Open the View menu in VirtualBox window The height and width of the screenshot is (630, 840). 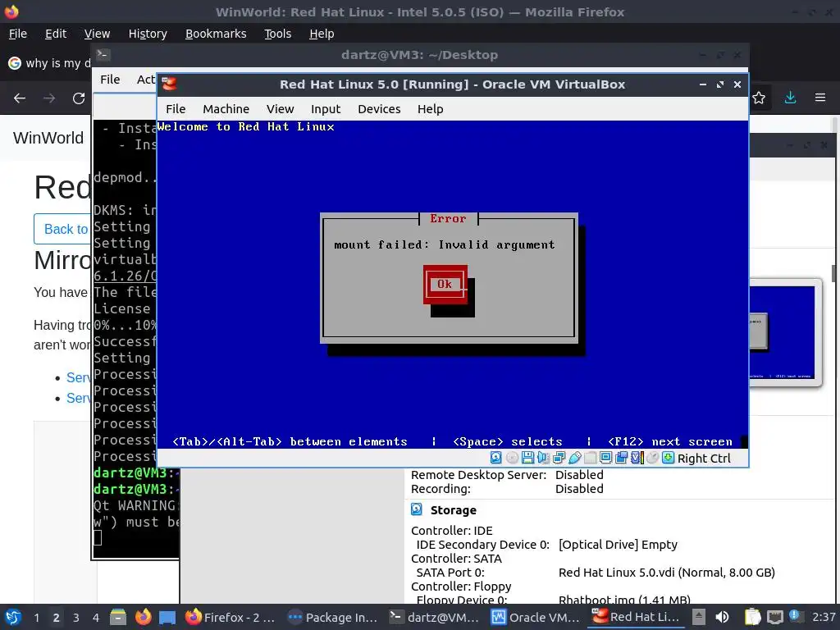281,109
